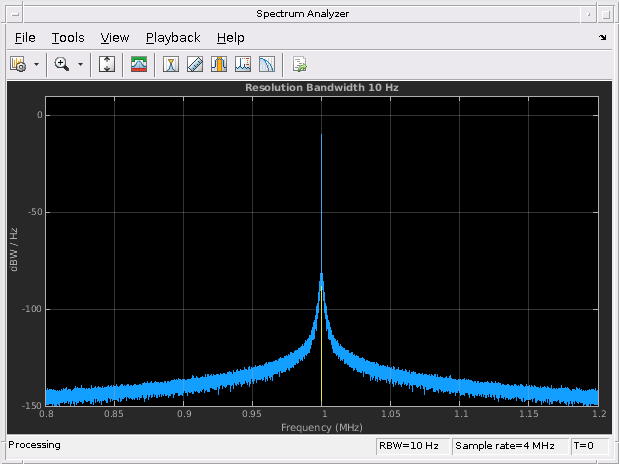The width and height of the screenshot is (619, 464).
Task: Open the Help menu
Action: [x=231, y=38]
